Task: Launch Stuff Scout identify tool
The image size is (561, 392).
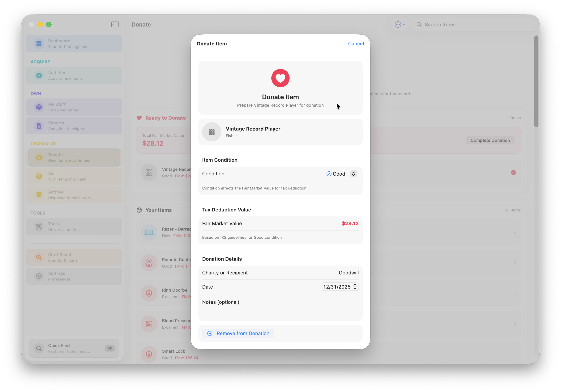Action: point(39,257)
